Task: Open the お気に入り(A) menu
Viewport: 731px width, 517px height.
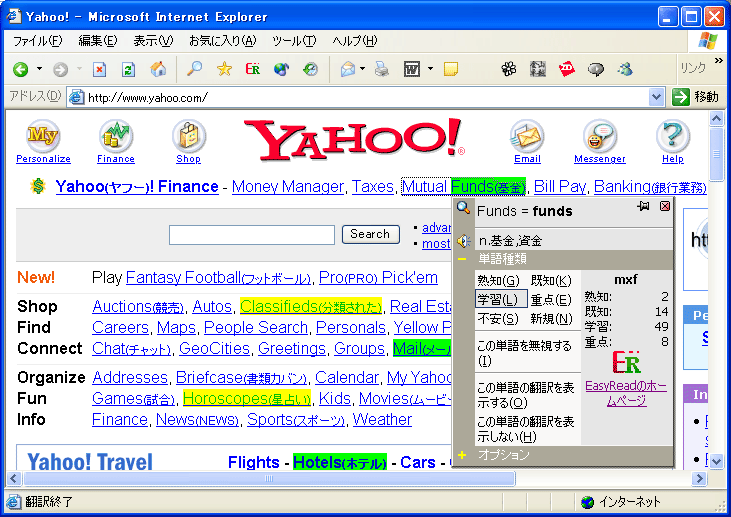Action: click(x=222, y=41)
